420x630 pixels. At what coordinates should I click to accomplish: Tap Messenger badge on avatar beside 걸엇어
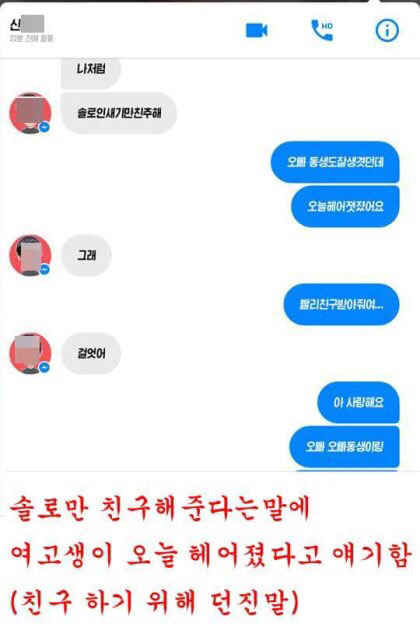click(x=45, y=368)
